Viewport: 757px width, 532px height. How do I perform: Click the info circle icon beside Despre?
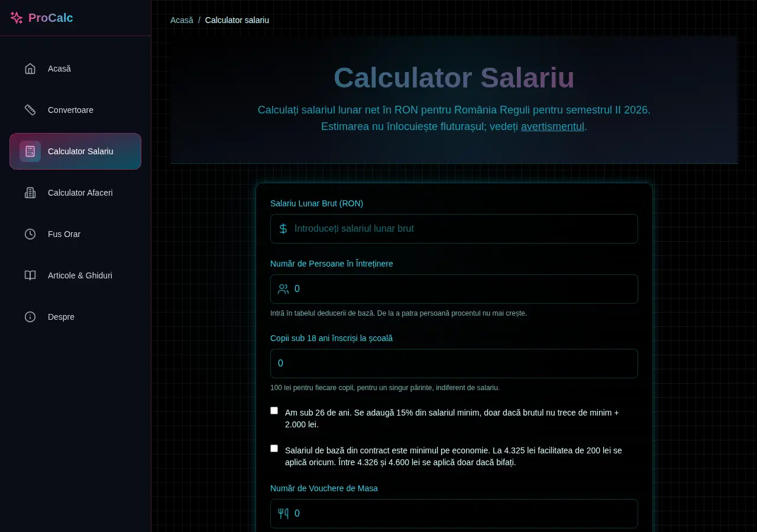30,317
